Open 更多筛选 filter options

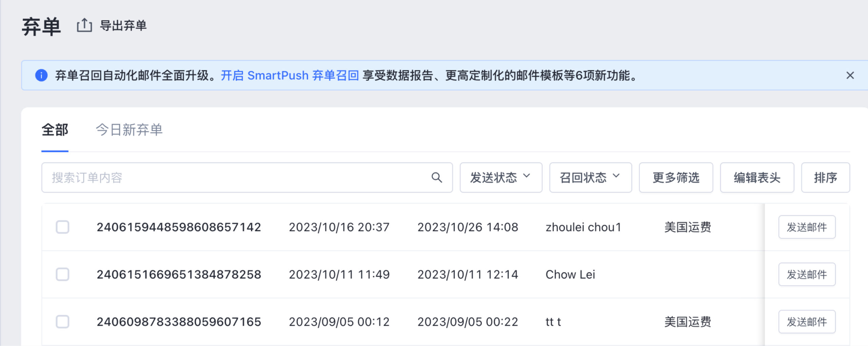coord(676,177)
